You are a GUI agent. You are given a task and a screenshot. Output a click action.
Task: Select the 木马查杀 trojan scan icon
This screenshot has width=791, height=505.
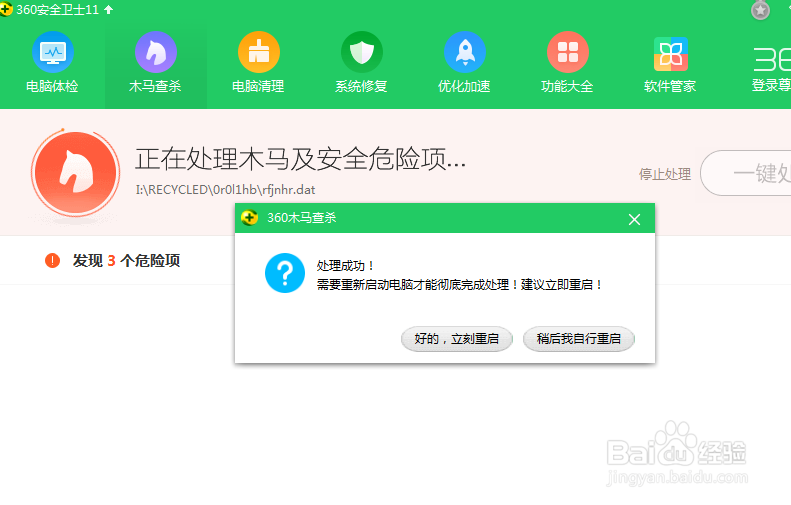(155, 52)
